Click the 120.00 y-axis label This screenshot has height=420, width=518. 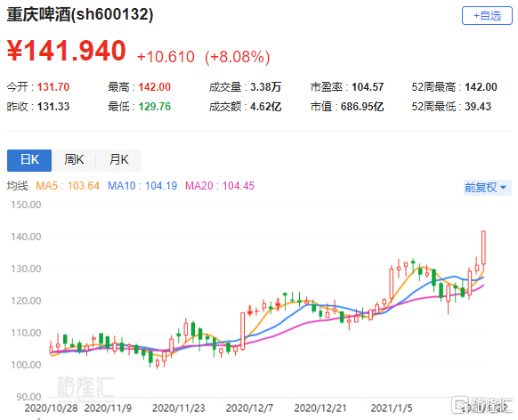[x=26, y=301]
